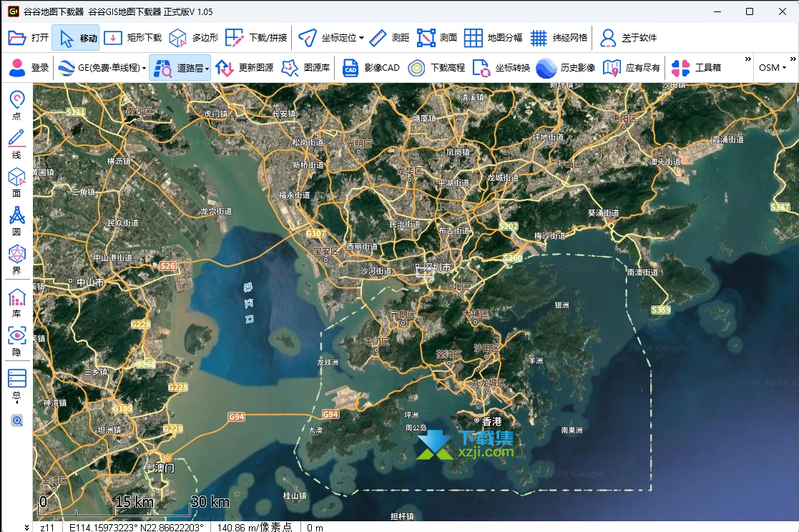Screen dimensions: 799x532
Task: Choose the 多边形 polygon selection tool
Action: 194,38
